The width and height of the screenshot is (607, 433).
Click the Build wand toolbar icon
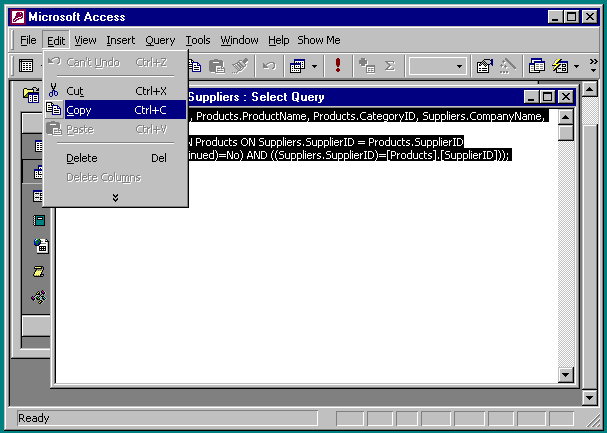(508, 66)
